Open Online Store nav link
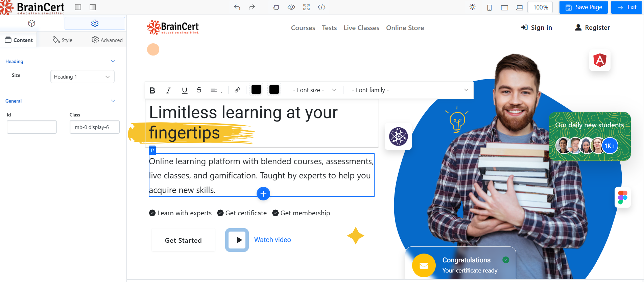Screen dimensions: 644x282 (405, 28)
